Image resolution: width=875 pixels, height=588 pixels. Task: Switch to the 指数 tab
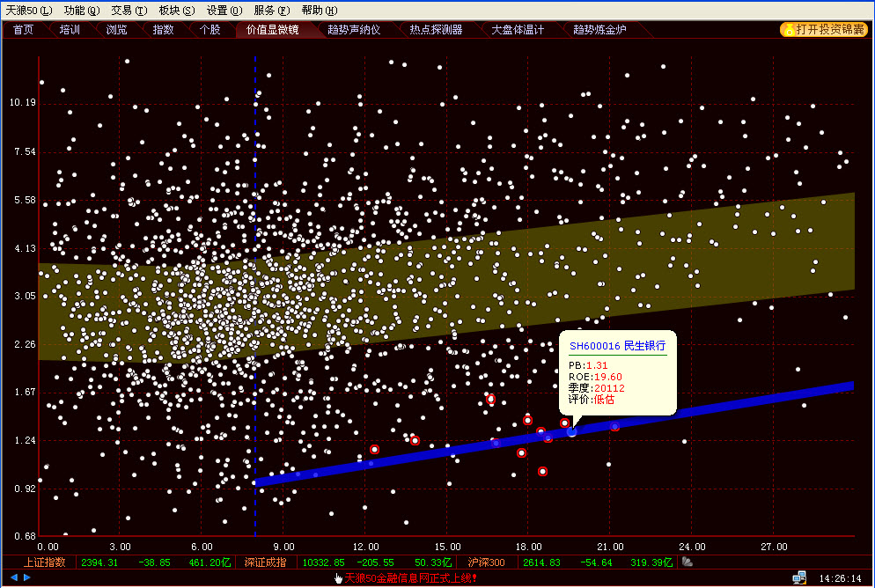tap(163, 30)
